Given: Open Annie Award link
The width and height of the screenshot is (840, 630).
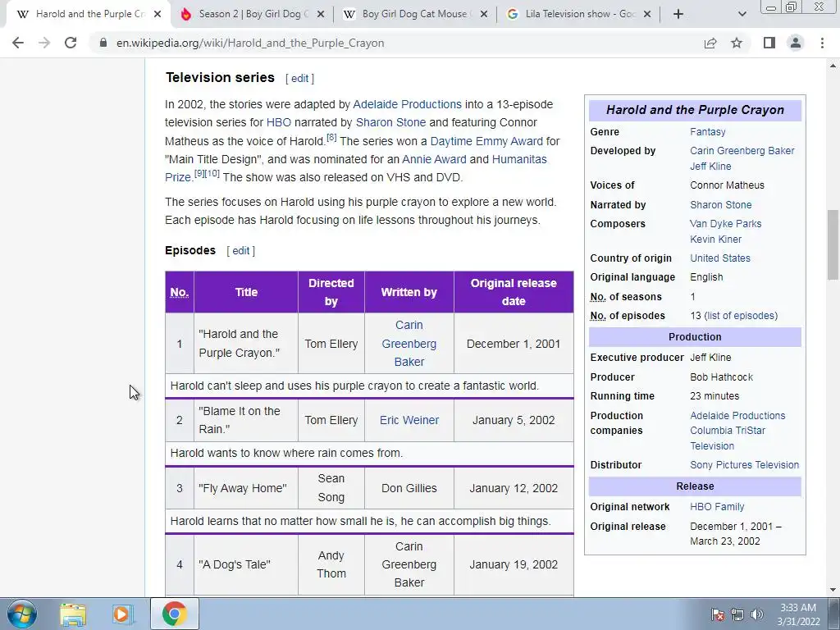Looking at the screenshot, I should click(x=434, y=160).
